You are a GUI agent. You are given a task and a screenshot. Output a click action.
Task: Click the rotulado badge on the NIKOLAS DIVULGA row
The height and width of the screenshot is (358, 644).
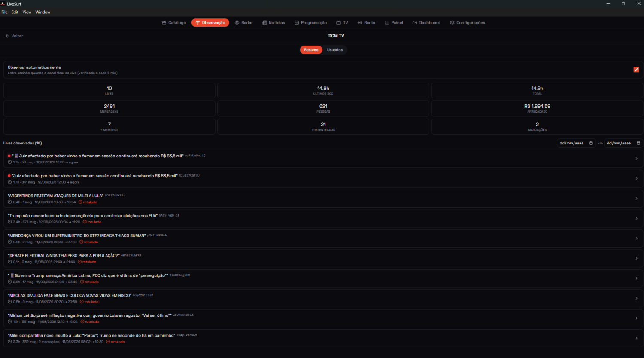89,302
